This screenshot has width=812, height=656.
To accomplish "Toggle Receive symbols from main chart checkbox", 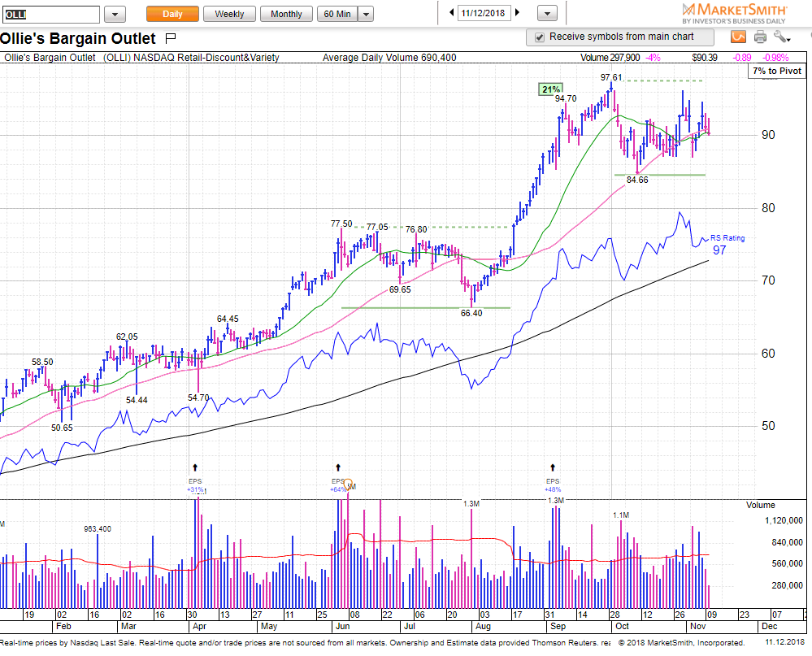I will pos(540,37).
